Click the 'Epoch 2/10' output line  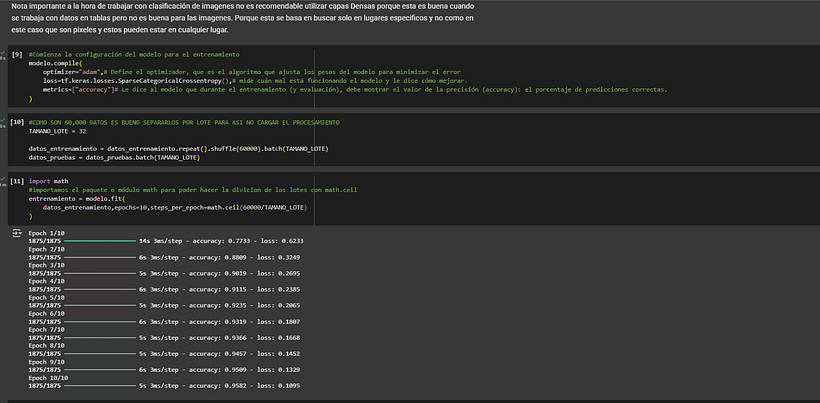(x=47, y=249)
